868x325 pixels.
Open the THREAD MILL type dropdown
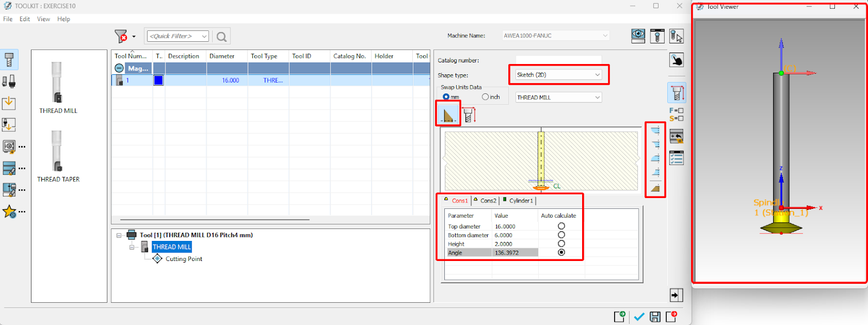pyautogui.click(x=558, y=98)
